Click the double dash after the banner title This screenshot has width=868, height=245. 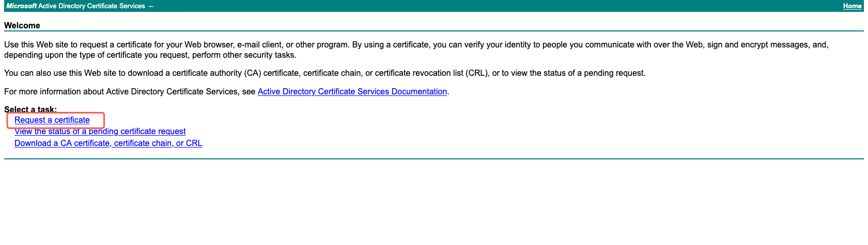151,6
